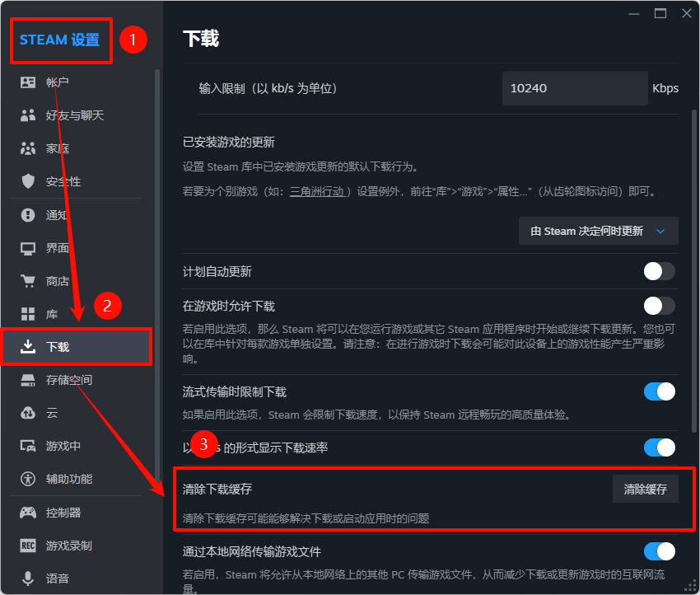Click the download arrow icon beside 下载

tap(28, 347)
